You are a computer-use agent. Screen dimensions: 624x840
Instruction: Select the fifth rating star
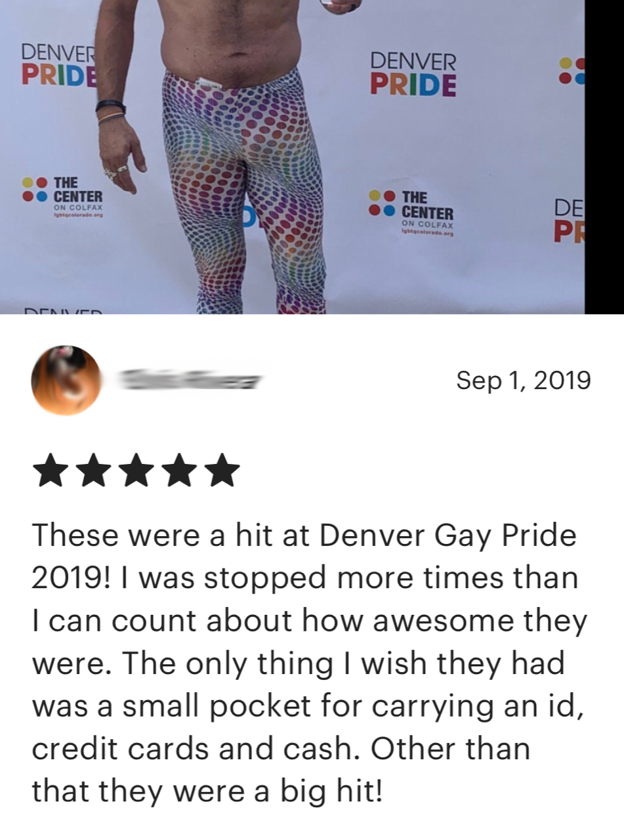coord(222,471)
